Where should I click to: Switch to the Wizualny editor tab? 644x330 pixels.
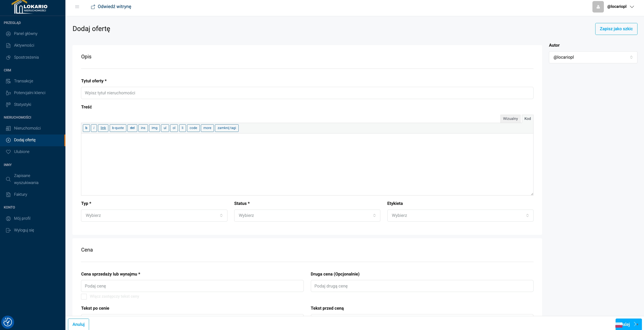(510, 119)
